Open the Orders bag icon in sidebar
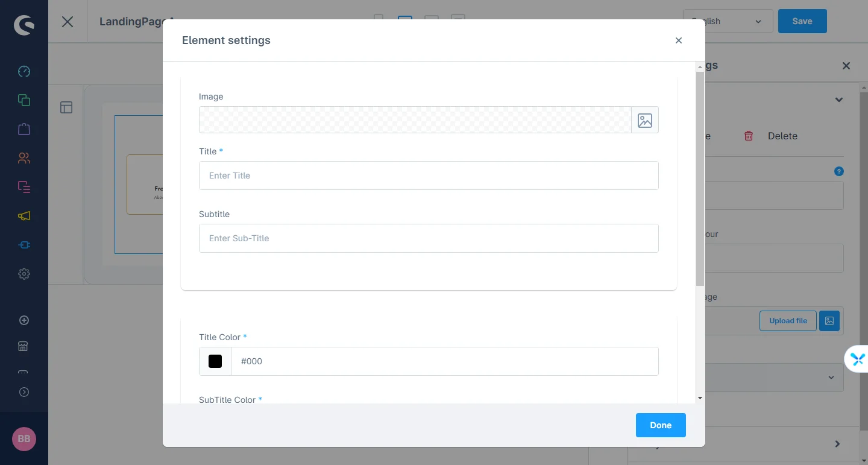This screenshot has width=868, height=465. point(24,129)
